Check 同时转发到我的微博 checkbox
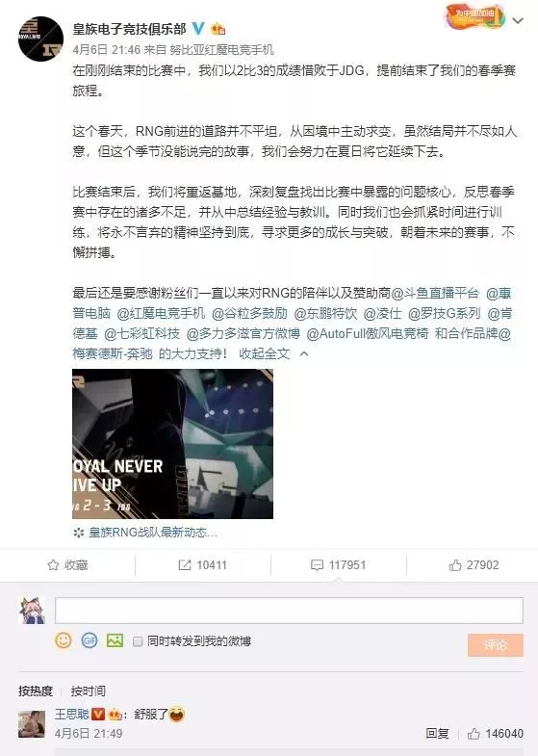The width and height of the screenshot is (538, 756). (x=138, y=641)
